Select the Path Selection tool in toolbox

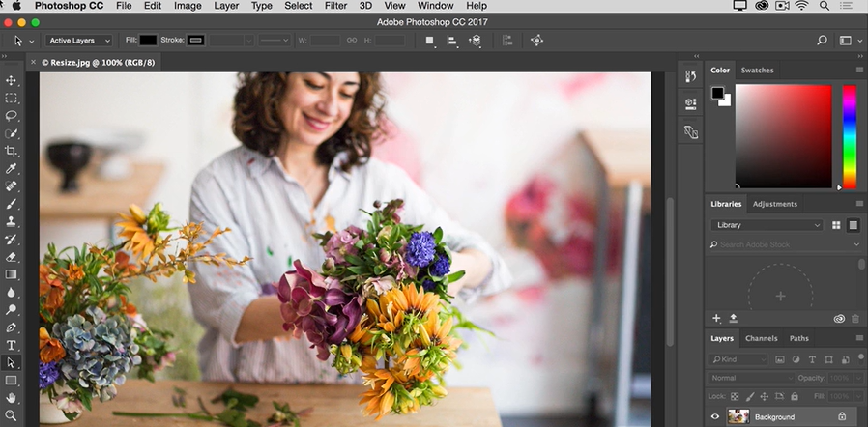(x=11, y=363)
